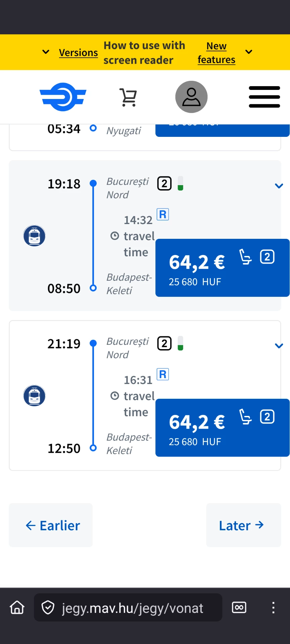Load Earlier train departures
The image size is (290, 644).
(x=51, y=525)
